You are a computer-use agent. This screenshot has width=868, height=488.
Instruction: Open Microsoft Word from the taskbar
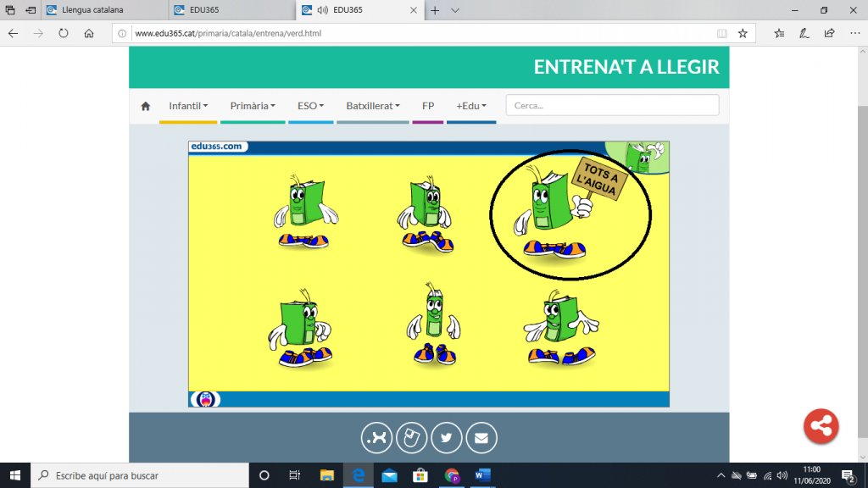tap(483, 475)
